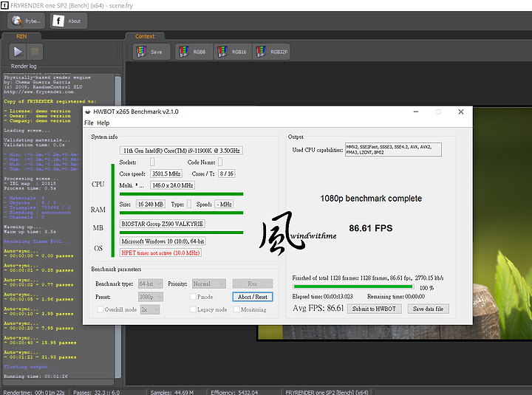Export image as RGB8

pos(194,52)
